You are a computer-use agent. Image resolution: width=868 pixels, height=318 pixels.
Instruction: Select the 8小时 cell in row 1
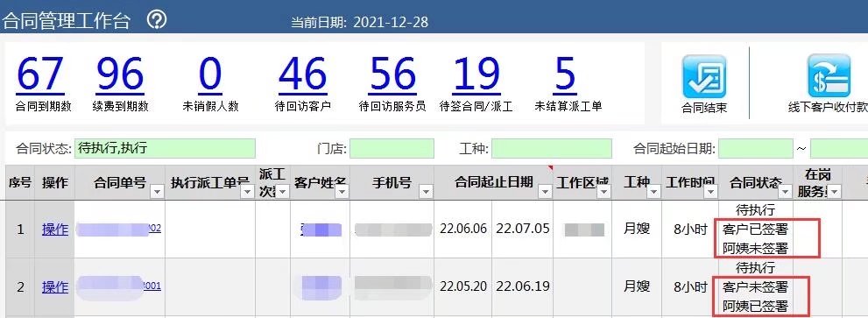pos(690,229)
